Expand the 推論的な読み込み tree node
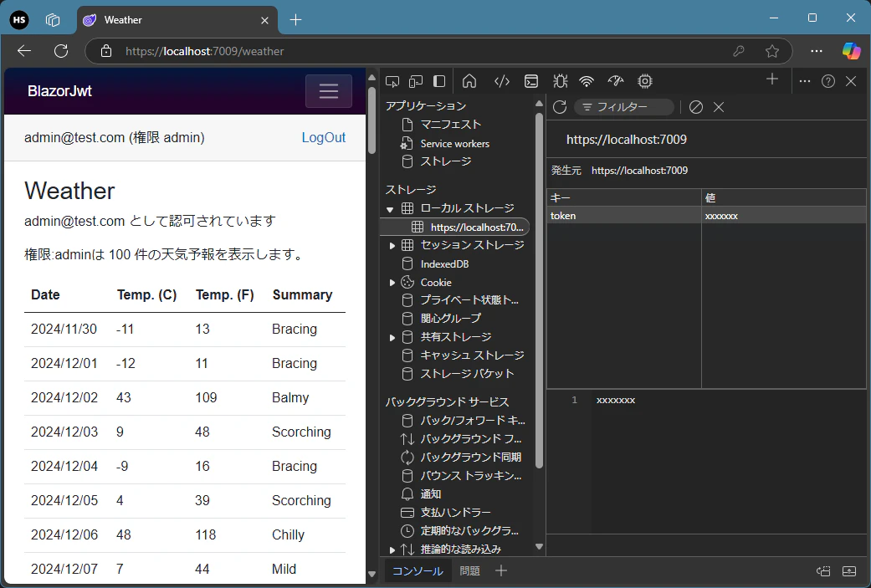The height and width of the screenshot is (588, 871). click(392, 550)
